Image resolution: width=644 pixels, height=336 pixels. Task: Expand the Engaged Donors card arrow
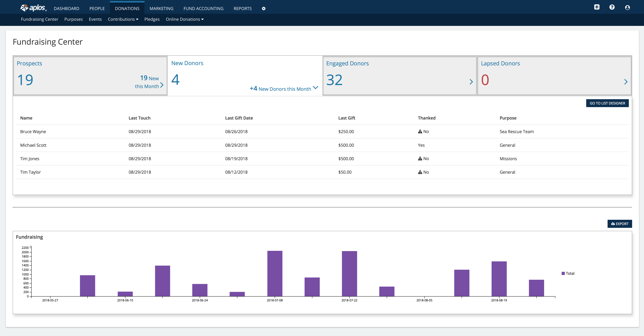(471, 82)
